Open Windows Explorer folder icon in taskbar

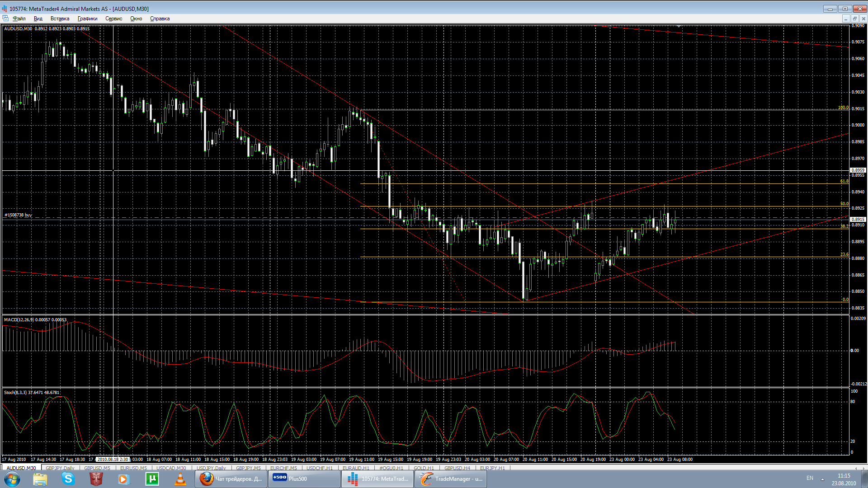(x=40, y=479)
